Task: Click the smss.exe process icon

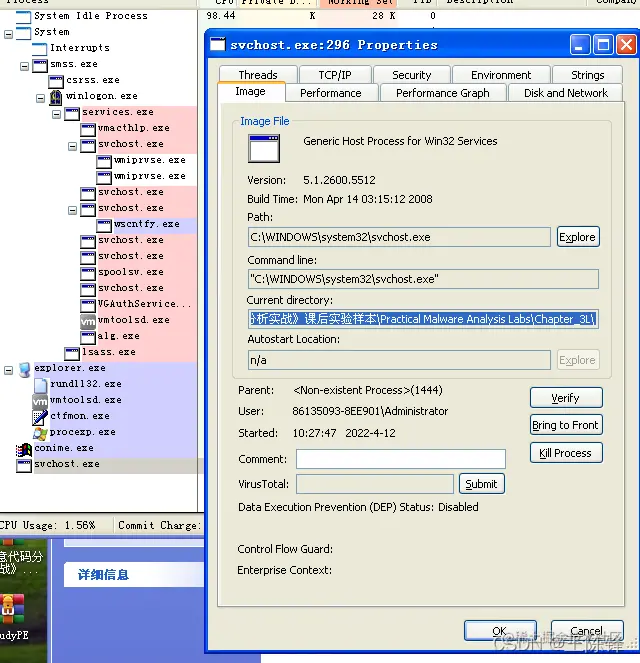Action: point(40,66)
